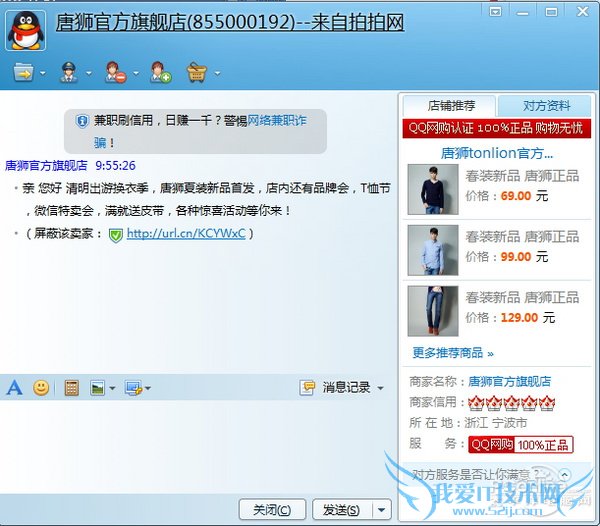The height and width of the screenshot is (526, 600).
Task: Click the 浙江 宁波市 location text
Action: (x=496, y=423)
